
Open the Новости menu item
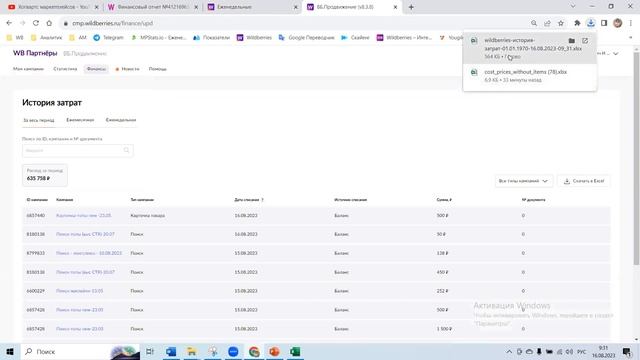(x=128, y=69)
